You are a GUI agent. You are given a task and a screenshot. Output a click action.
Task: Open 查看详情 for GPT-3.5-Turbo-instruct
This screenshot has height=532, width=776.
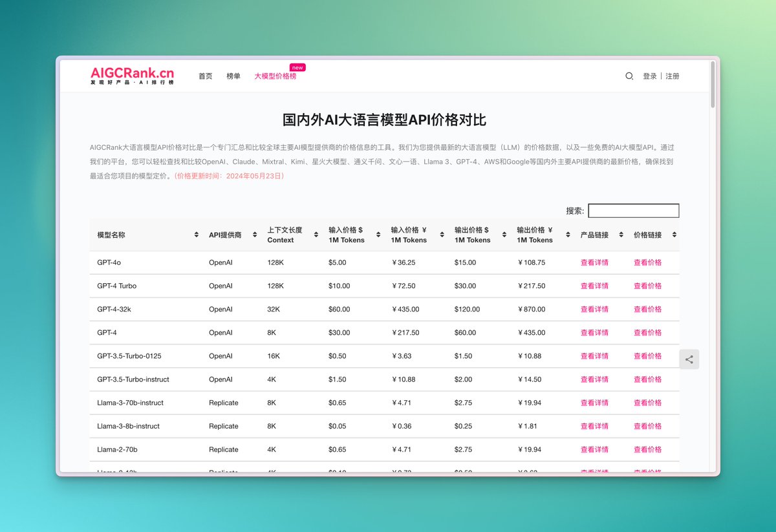click(x=594, y=379)
